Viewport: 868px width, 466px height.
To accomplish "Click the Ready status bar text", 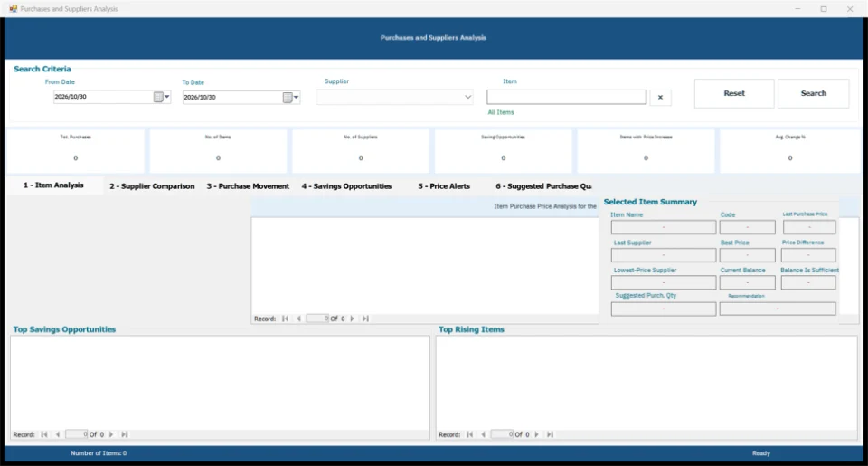I will (x=761, y=453).
